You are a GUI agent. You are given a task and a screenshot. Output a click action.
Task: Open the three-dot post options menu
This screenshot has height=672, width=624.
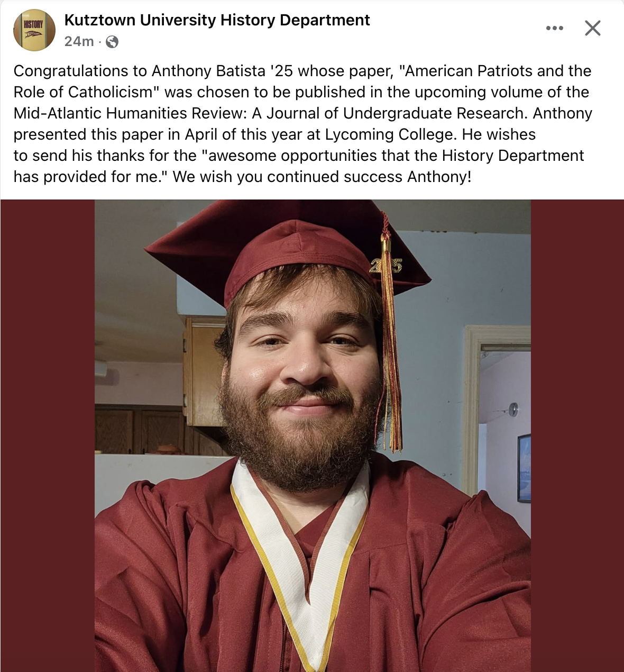click(554, 28)
